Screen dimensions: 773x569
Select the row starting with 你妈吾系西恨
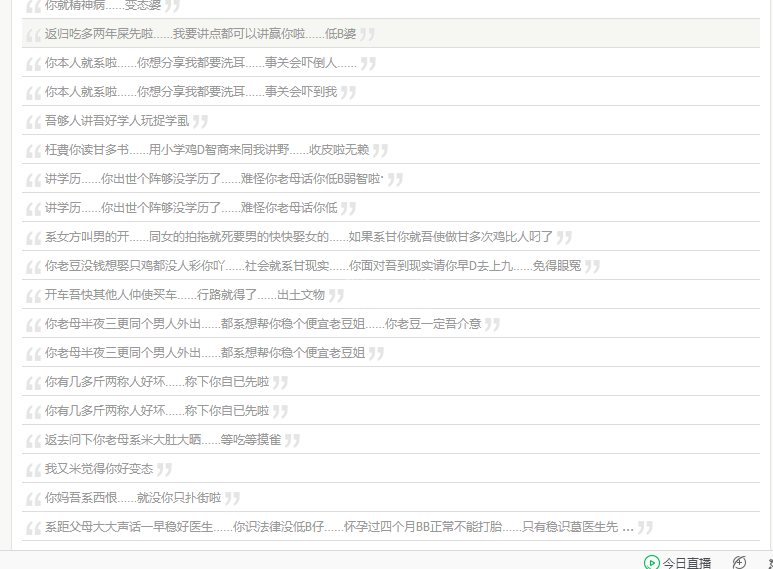tap(391, 498)
